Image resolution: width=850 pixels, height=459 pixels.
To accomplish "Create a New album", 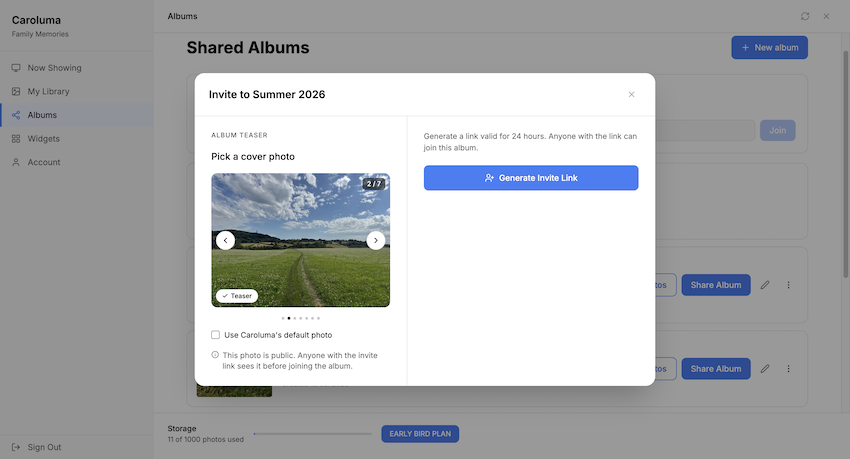I will point(769,48).
